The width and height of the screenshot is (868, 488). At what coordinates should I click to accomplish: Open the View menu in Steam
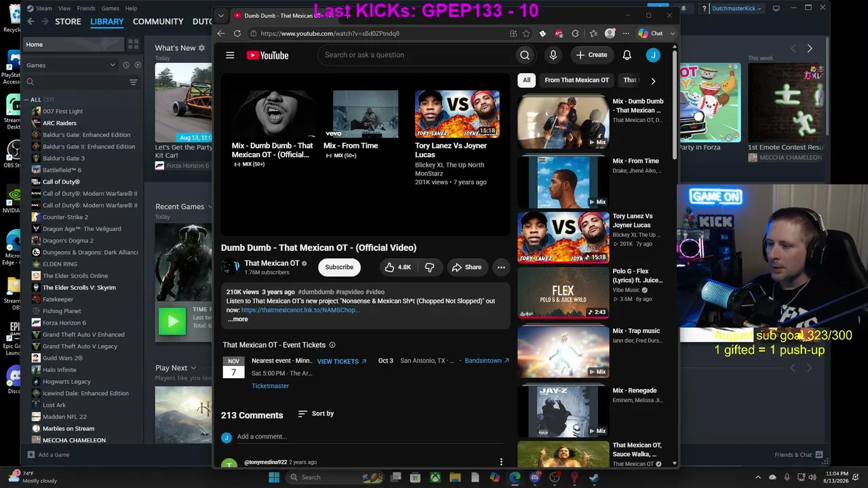64,8
